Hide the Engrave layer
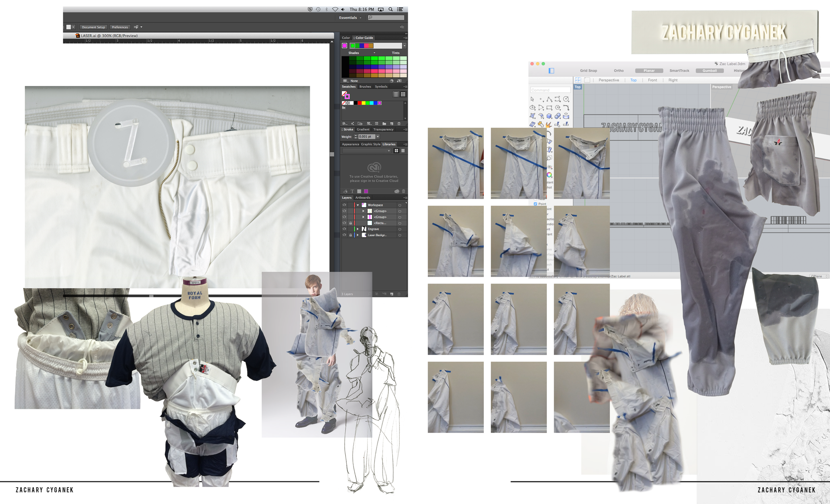The width and height of the screenshot is (830, 504). pos(344,229)
